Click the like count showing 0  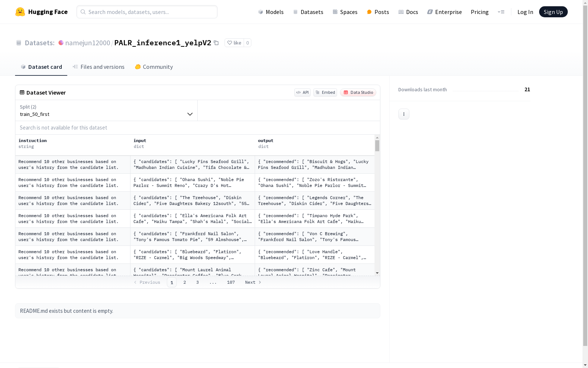pyautogui.click(x=248, y=43)
